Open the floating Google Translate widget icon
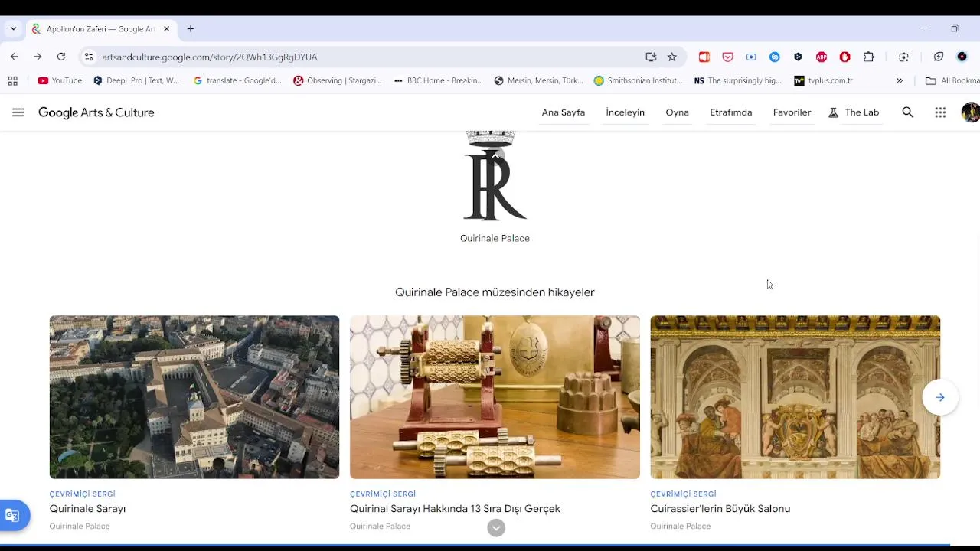980x551 pixels. pos(12,515)
